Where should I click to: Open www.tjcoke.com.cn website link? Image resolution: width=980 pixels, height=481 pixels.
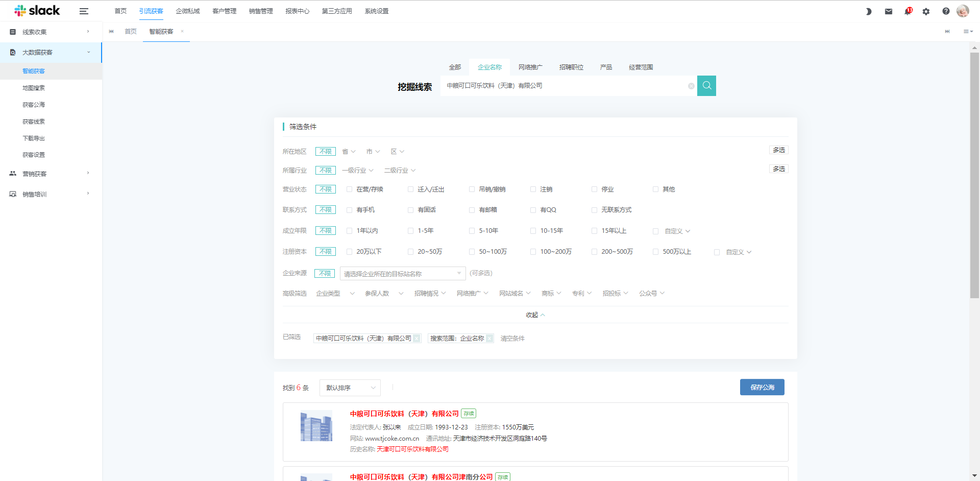tap(392, 439)
